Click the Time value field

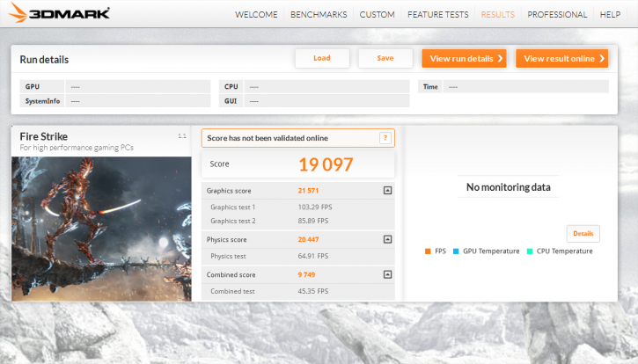tap(526, 87)
